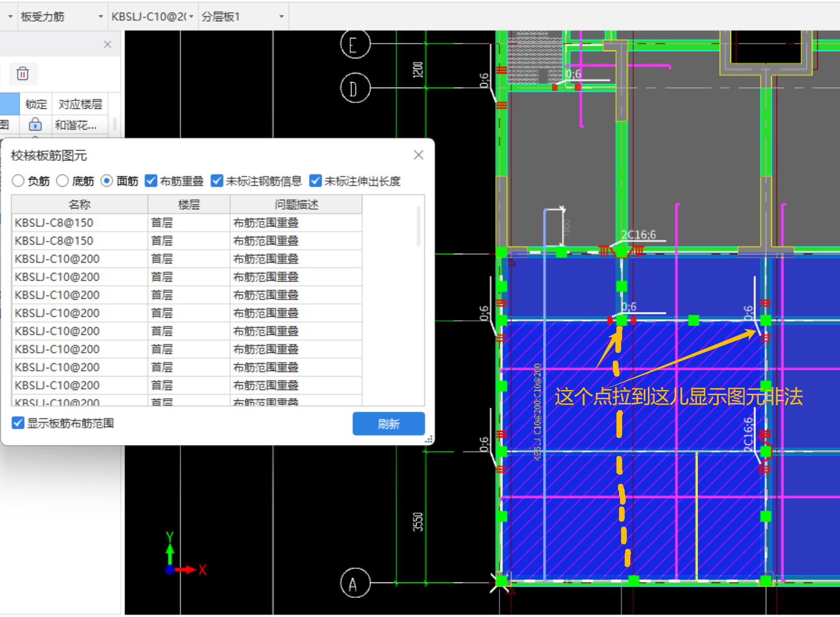Click the vertical KBSLJ C10@200 rebar label
The width and height of the screenshot is (840, 617).
[x=537, y=412]
